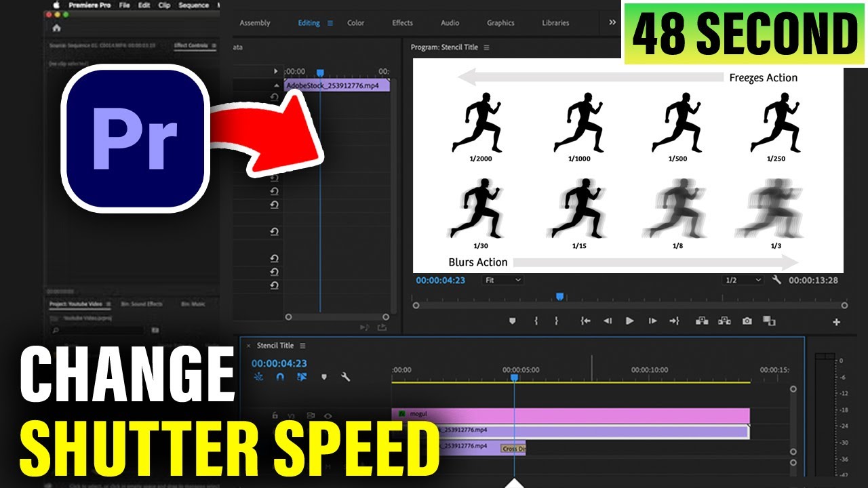Click the Mark In button
Image resolution: width=868 pixels, height=488 pixels.
[536, 321]
